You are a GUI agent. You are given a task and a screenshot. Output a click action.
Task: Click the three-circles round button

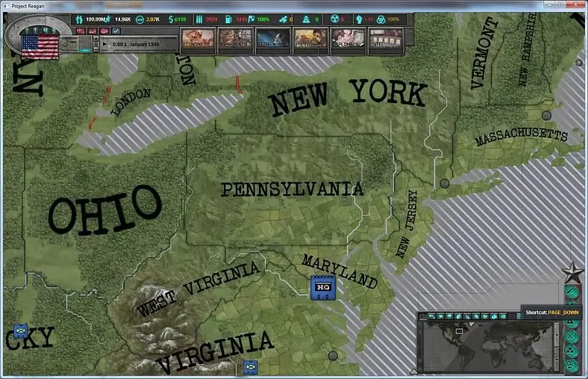click(572, 351)
